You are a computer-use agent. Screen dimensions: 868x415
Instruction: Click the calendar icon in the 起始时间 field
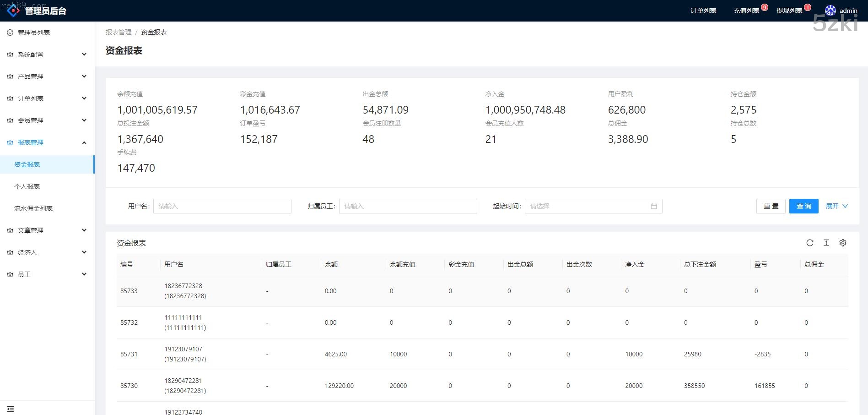653,206
